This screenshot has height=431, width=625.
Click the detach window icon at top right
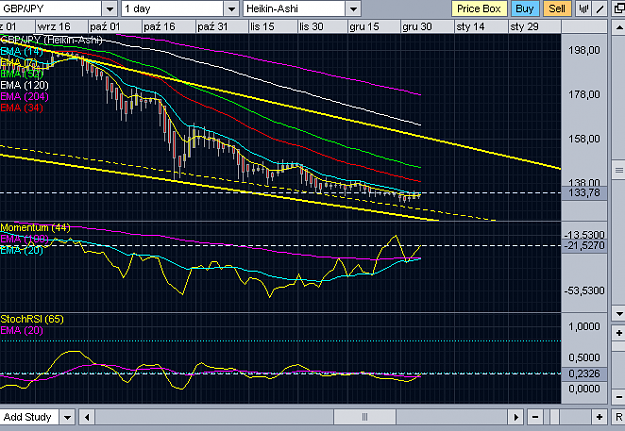click(x=619, y=9)
